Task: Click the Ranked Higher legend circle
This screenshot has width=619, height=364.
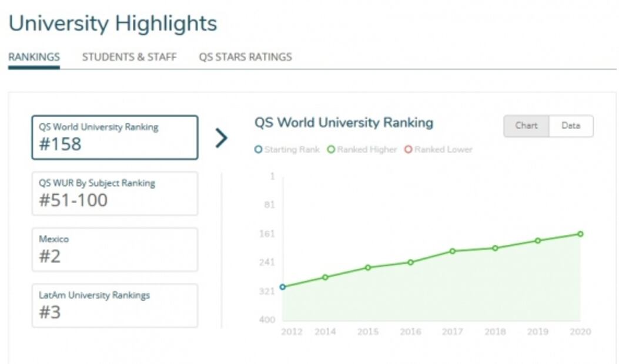Action: (331, 150)
